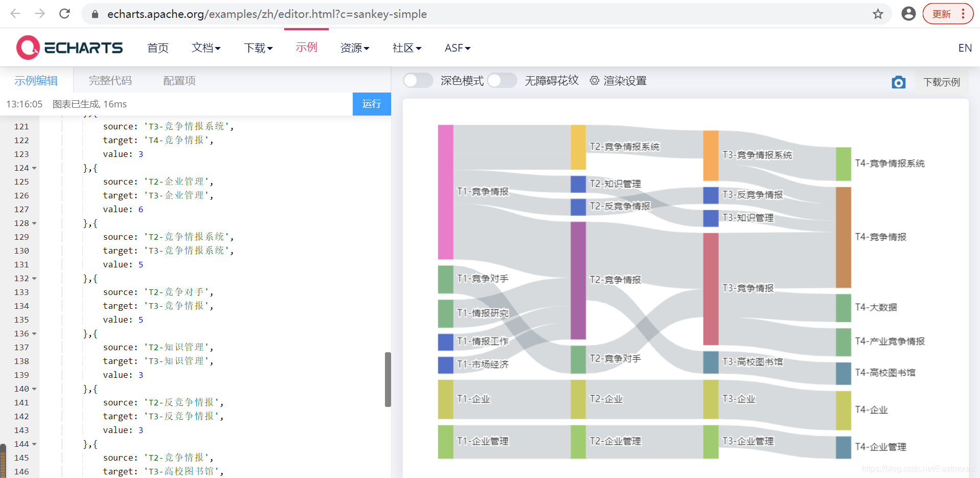Viewport: 980px width, 478px height.
Task: Click the T4-高校图书馆 node
Action: (x=844, y=374)
